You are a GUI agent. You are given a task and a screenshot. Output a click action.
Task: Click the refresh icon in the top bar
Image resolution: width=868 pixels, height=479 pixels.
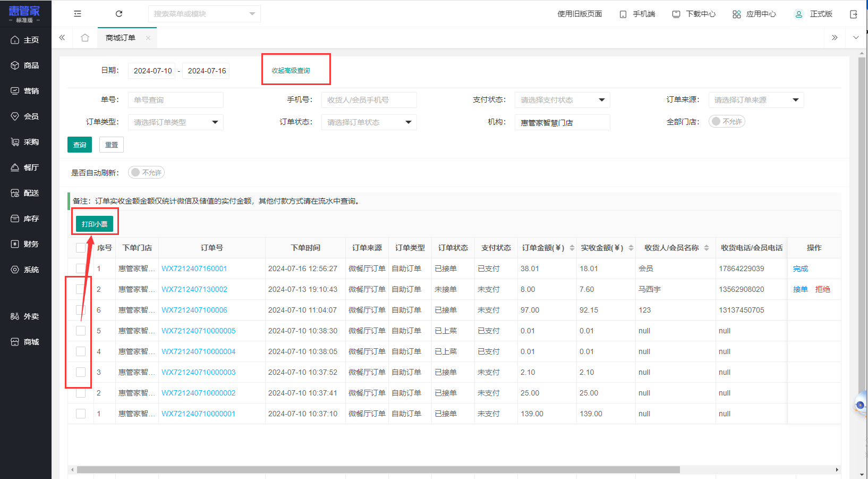[x=119, y=14]
